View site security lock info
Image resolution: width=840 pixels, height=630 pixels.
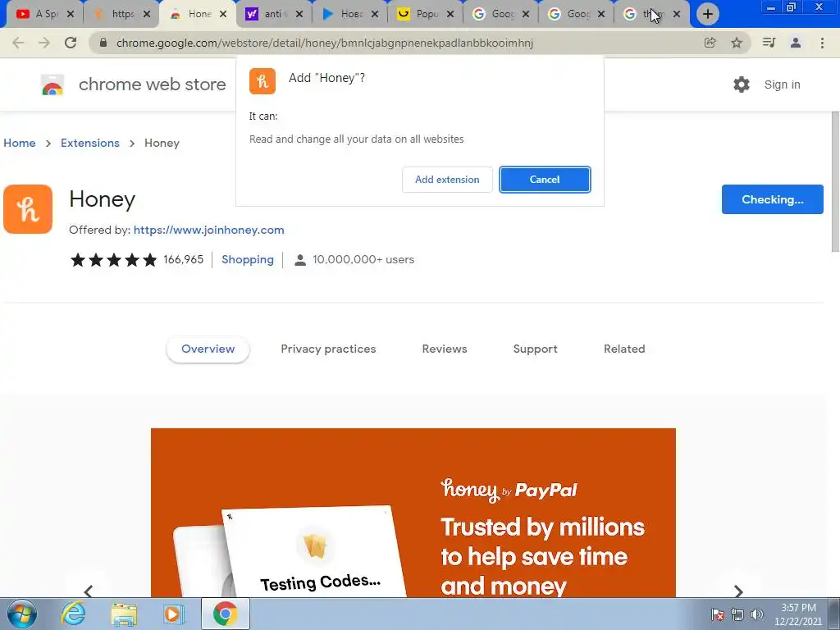tap(103, 43)
